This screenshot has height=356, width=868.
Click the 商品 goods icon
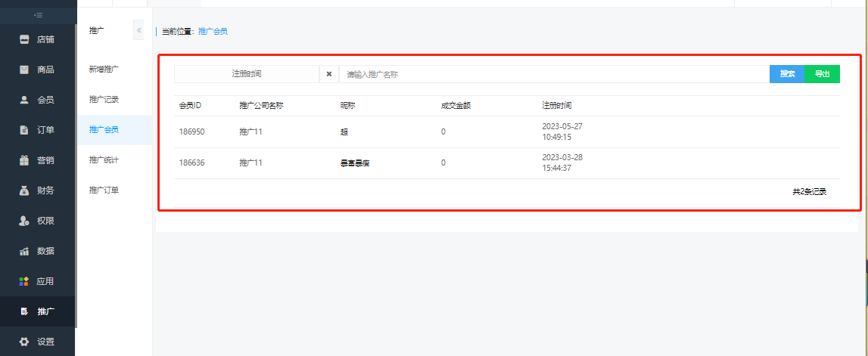[23, 70]
